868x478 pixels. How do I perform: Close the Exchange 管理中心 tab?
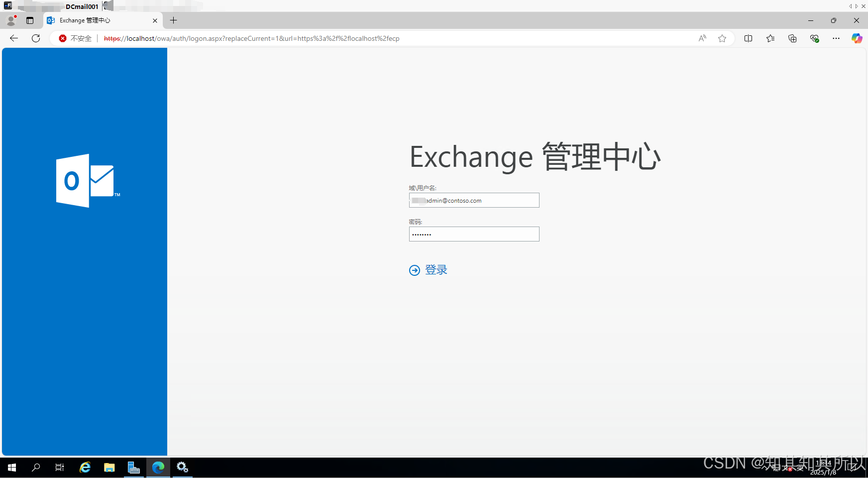(155, 20)
